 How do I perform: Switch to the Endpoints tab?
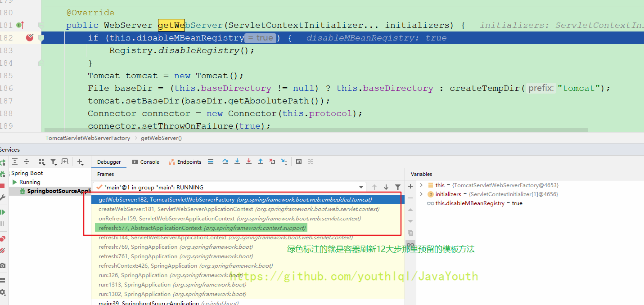click(185, 162)
